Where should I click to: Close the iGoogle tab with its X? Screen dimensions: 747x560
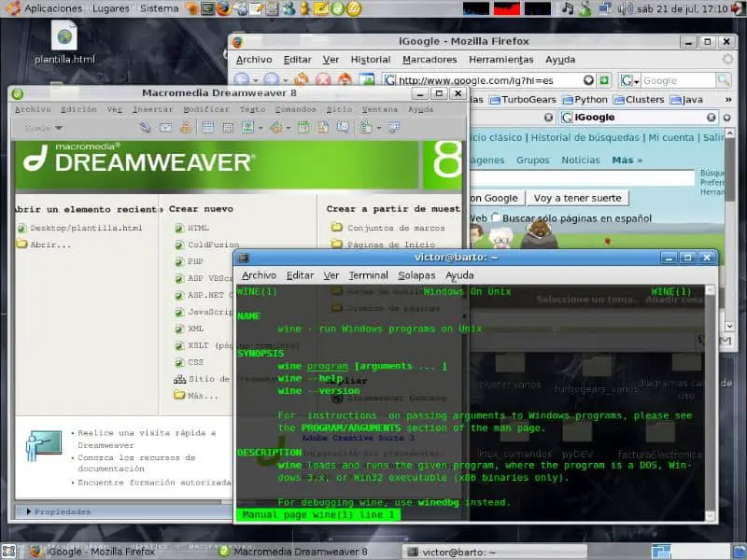(x=711, y=118)
